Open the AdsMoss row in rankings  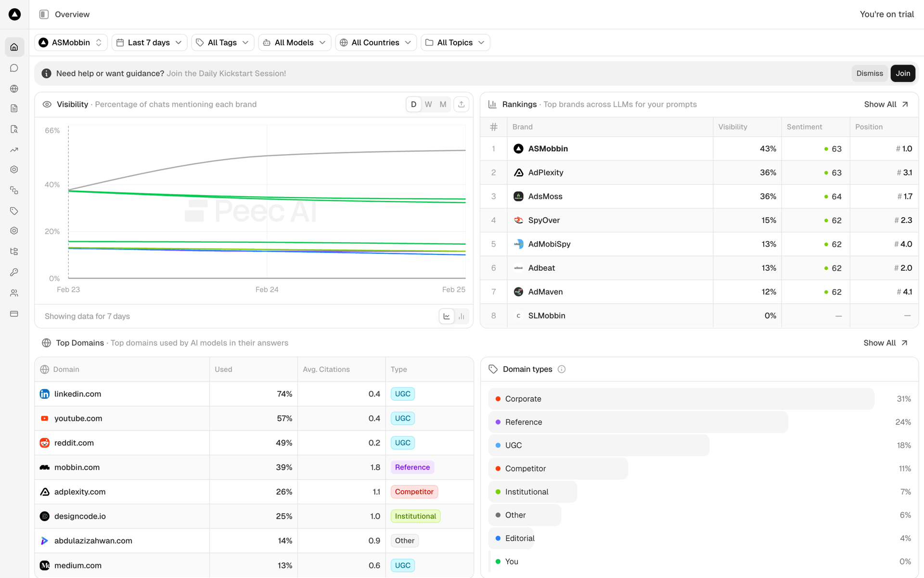[x=699, y=197]
